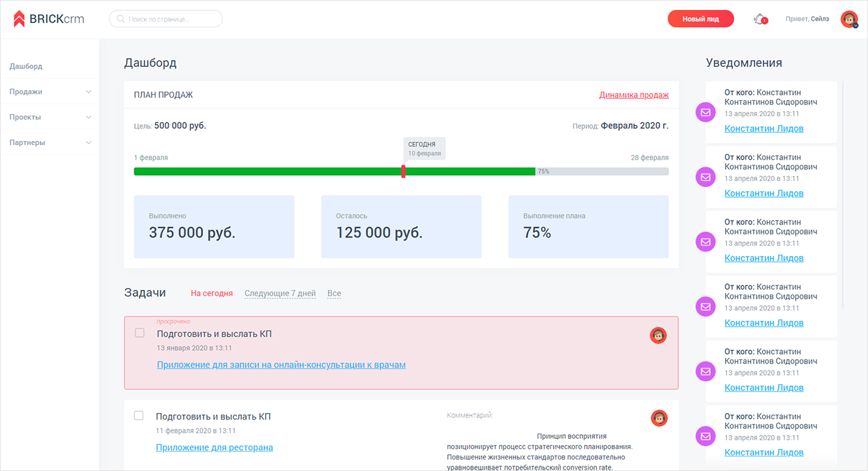Screen dimensions: 868x471
Task: Open Дашборд in sidebar
Action: [26, 66]
